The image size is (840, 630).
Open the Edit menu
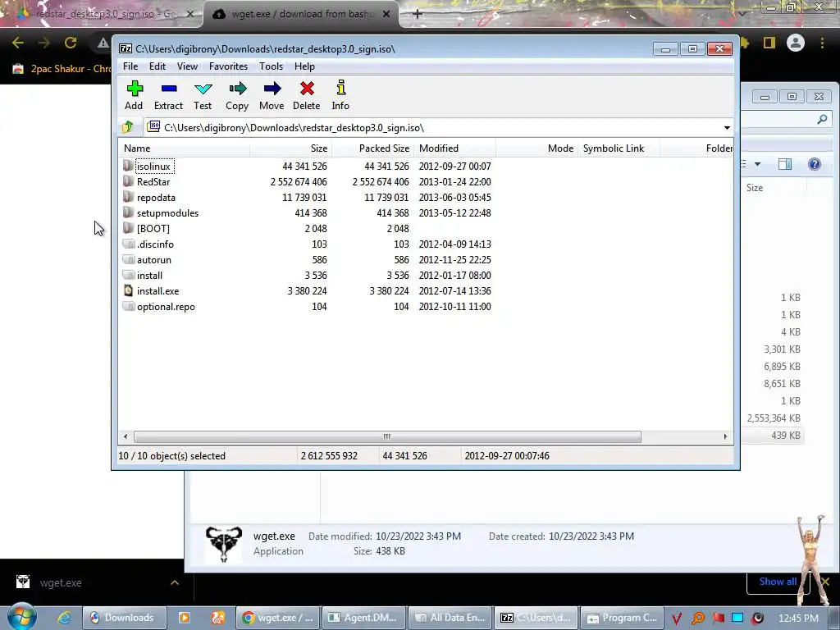[x=157, y=66]
